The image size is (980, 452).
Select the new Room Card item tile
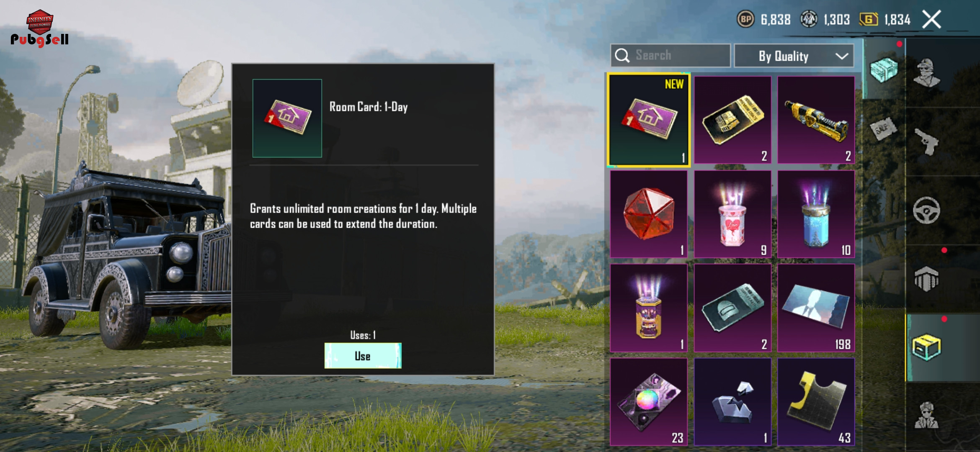[x=649, y=120]
